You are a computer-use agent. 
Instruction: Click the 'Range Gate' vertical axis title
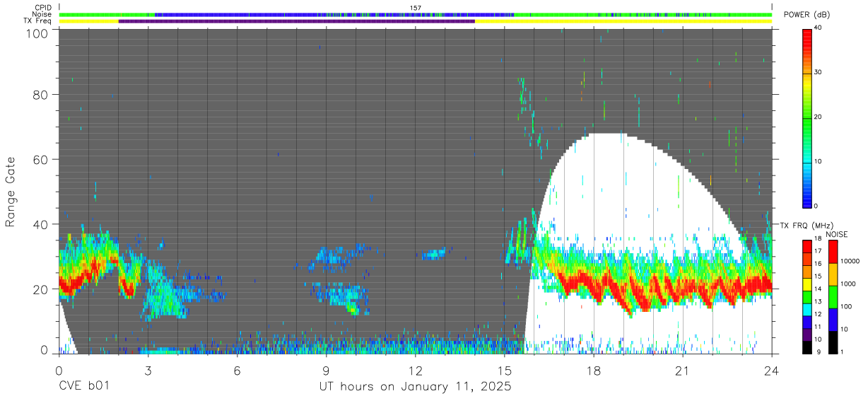pos(11,192)
